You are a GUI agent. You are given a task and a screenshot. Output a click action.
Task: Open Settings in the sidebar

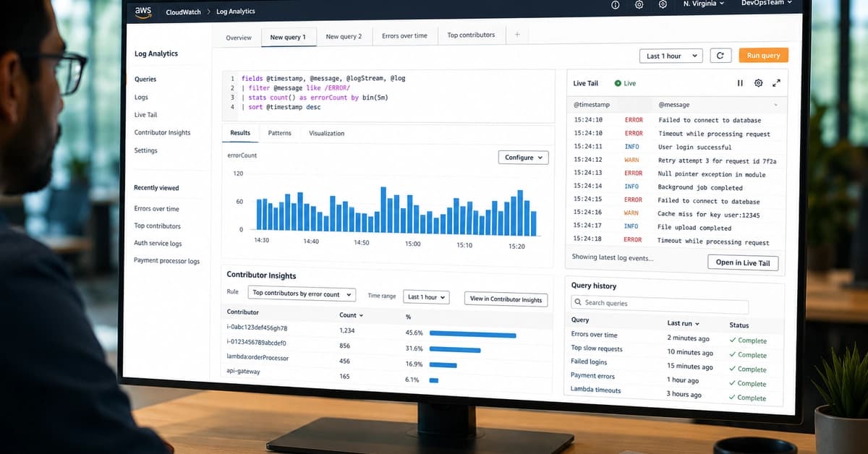145,150
